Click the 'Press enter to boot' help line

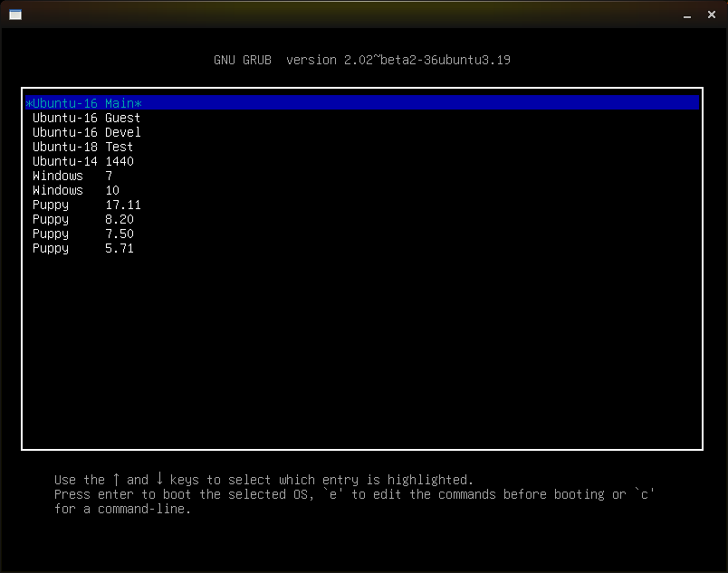354,494
